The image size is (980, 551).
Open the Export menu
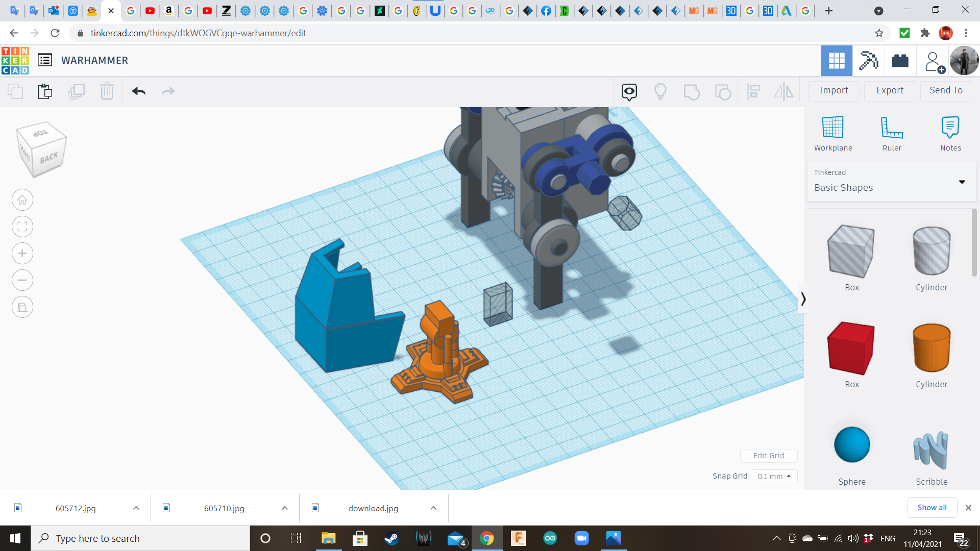pyautogui.click(x=890, y=90)
